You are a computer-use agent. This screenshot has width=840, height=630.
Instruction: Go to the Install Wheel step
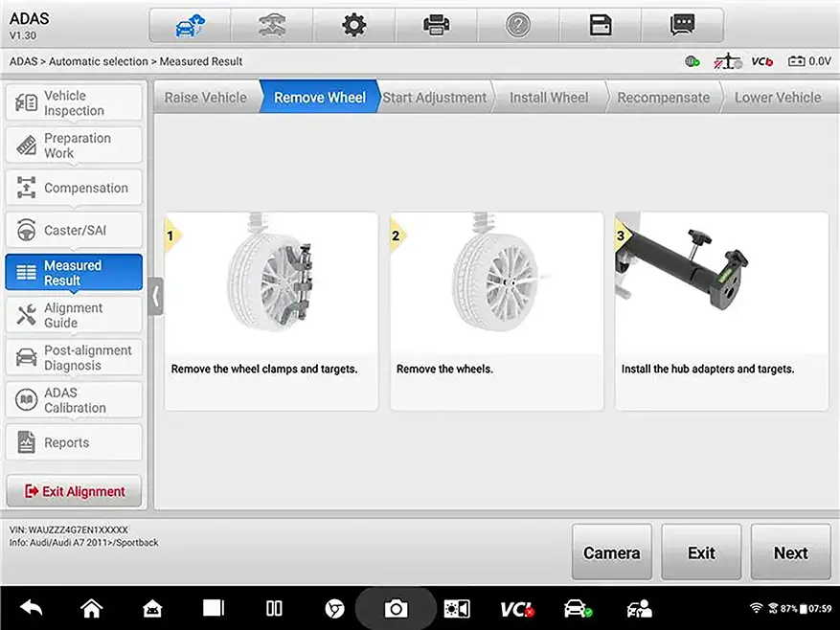click(x=548, y=97)
